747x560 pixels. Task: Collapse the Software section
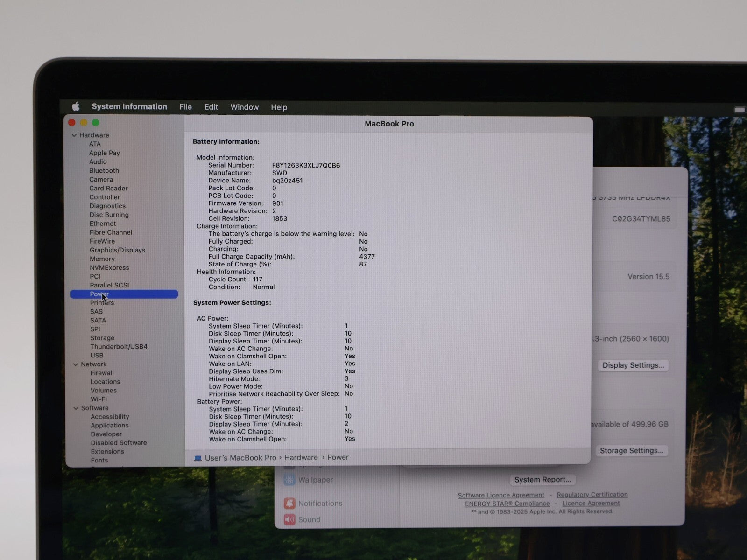[x=76, y=408]
